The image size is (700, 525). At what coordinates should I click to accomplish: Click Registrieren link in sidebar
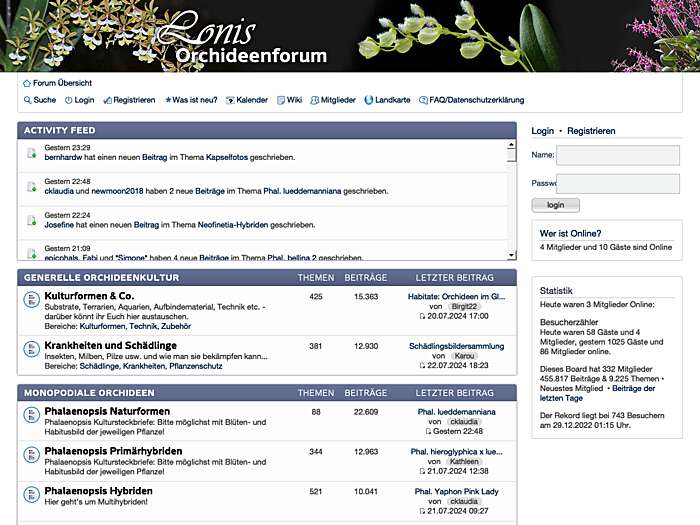click(x=591, y=131)
